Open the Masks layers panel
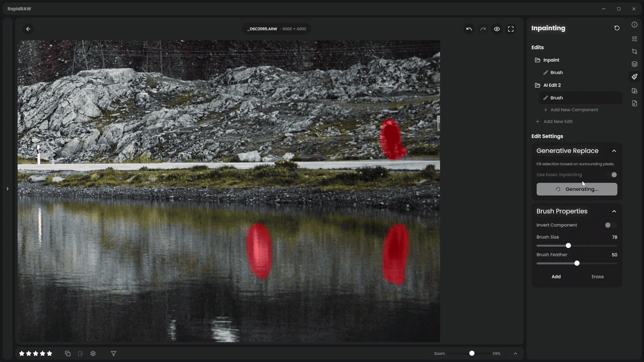 pos(634,64)
